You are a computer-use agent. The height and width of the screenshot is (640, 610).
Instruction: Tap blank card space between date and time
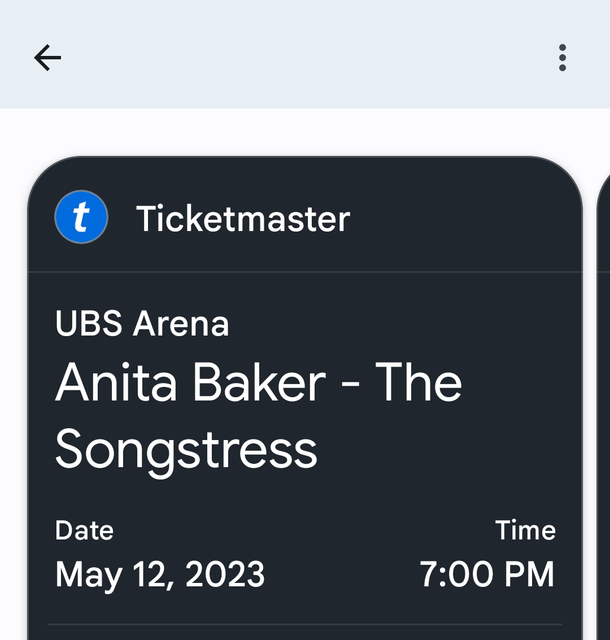coord(340,560)
